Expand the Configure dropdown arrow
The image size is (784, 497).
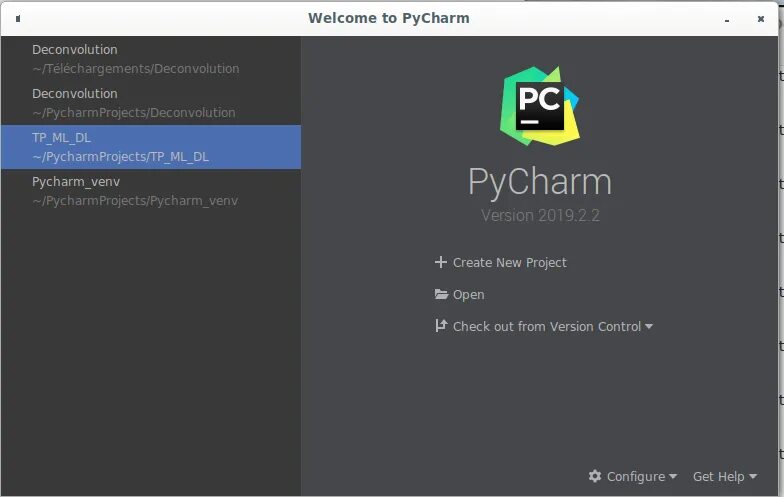(672, 476)
